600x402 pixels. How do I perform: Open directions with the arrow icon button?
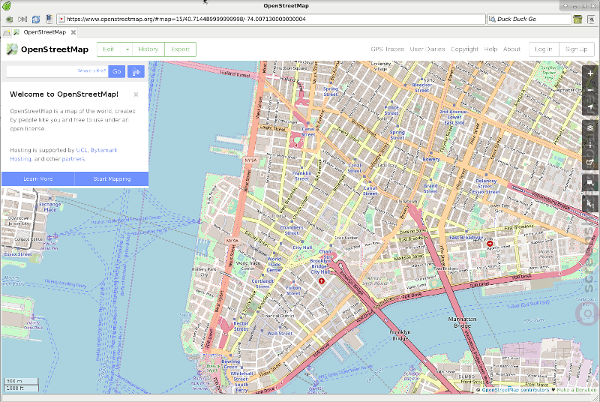tap(136, 72)
